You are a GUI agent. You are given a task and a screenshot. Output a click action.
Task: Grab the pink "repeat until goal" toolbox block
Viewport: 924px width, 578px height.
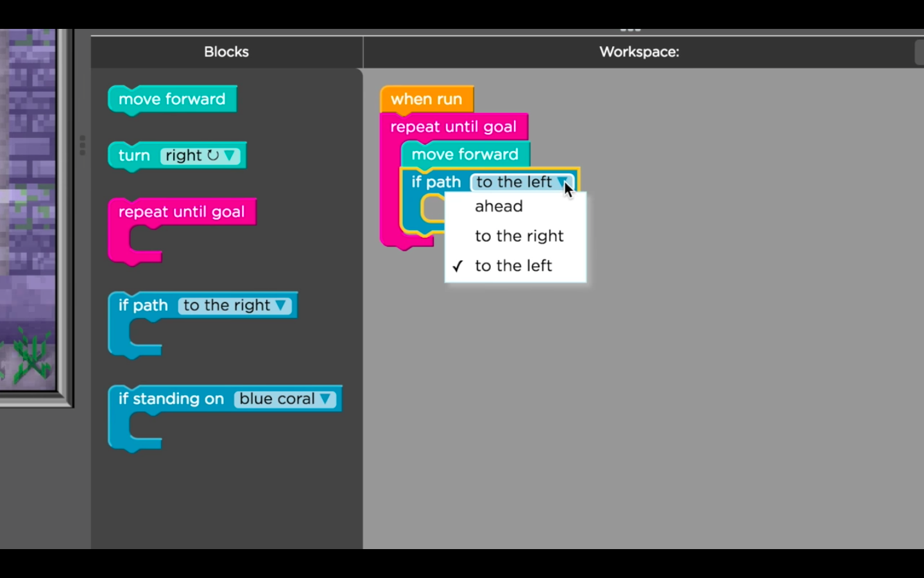pos(181,212)
